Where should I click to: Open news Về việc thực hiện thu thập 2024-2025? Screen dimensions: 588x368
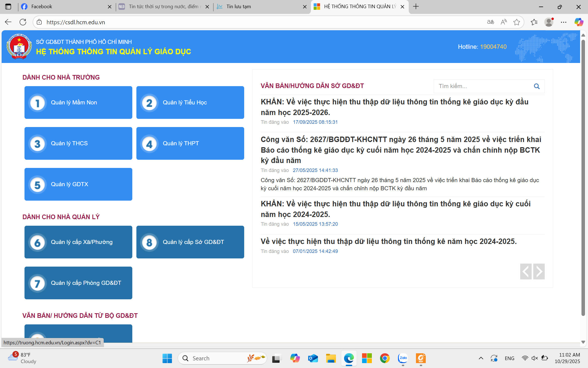point(389,242)
